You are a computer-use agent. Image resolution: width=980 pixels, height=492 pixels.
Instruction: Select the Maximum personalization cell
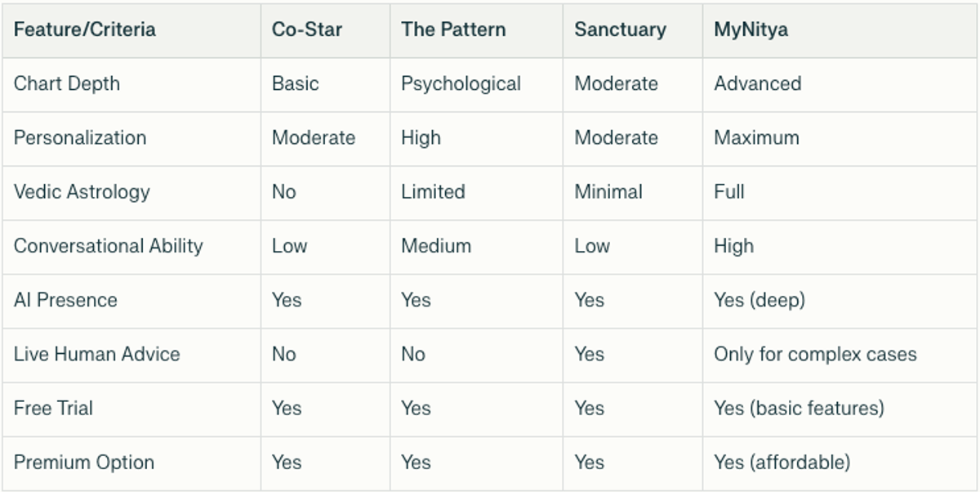tap(756, 138)
